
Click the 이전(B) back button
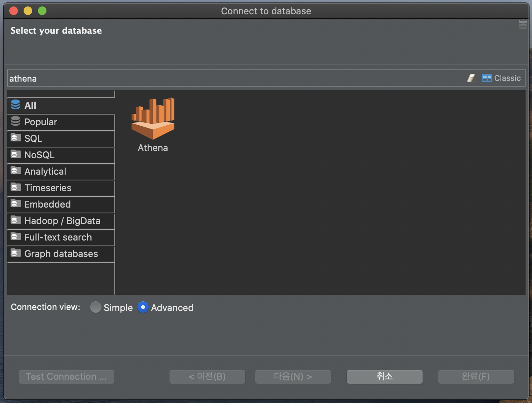point(207,377)
